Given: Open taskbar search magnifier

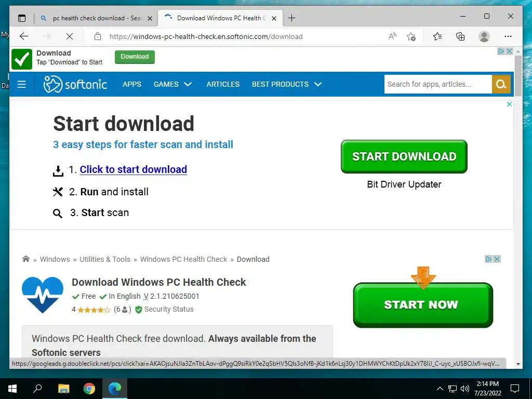Looking at the screenshot, I should (x=37, y=388).
